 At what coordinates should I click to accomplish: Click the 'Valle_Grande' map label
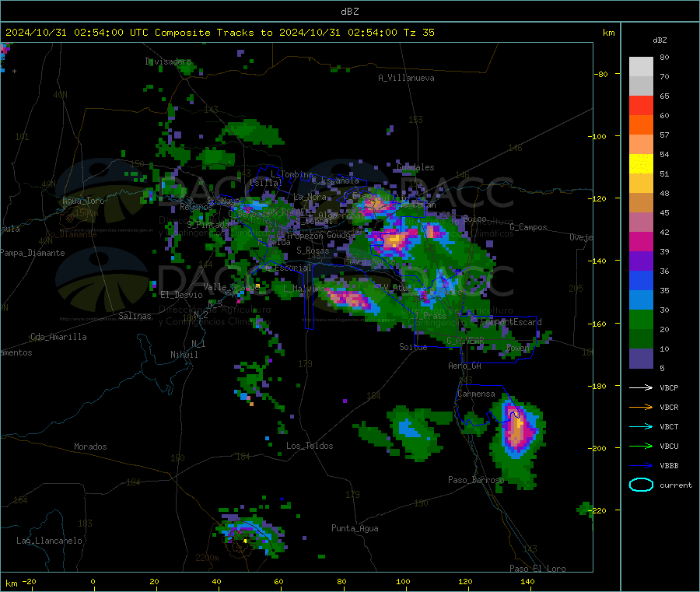coord(231,286)
